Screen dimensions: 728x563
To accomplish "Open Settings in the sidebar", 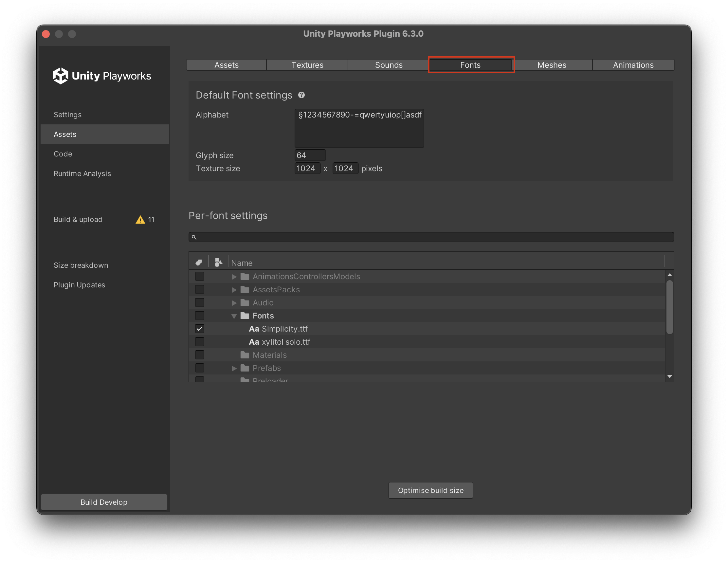I will [x=104, y=115].
